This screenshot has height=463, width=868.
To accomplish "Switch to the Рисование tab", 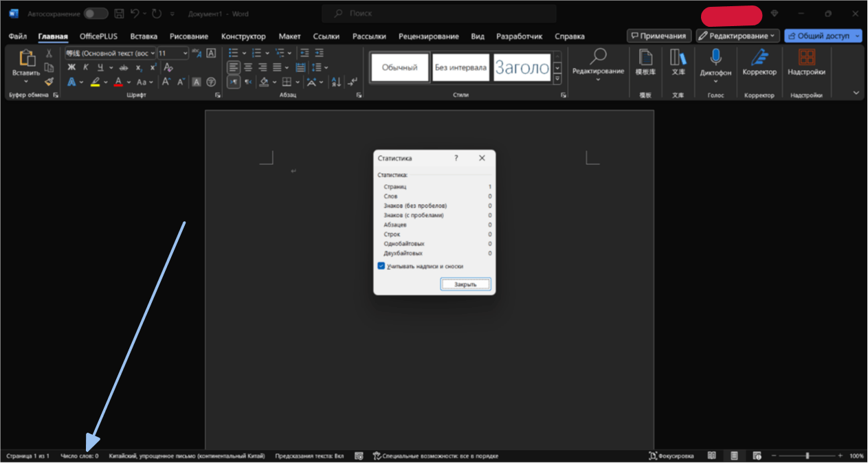I will [x=188, y=36].
